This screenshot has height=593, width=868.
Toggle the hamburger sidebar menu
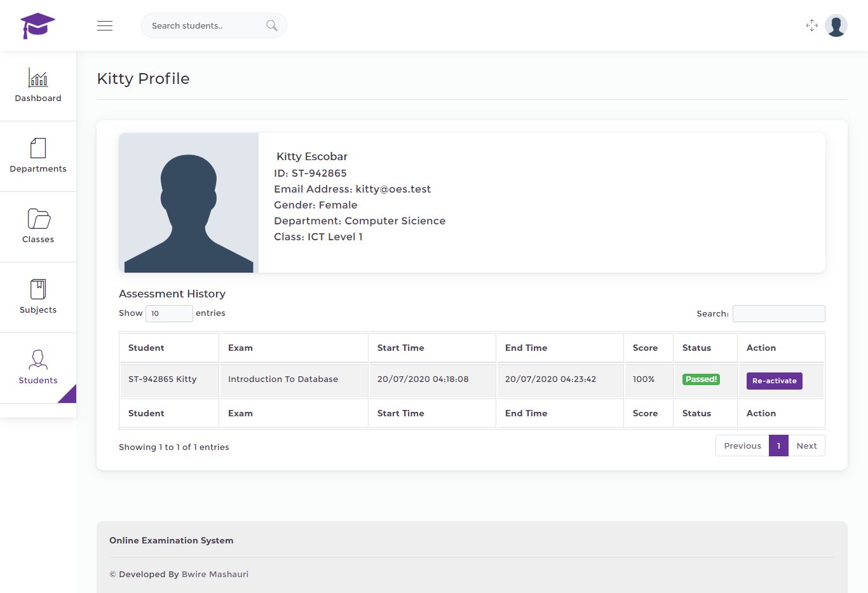(105, 25)
